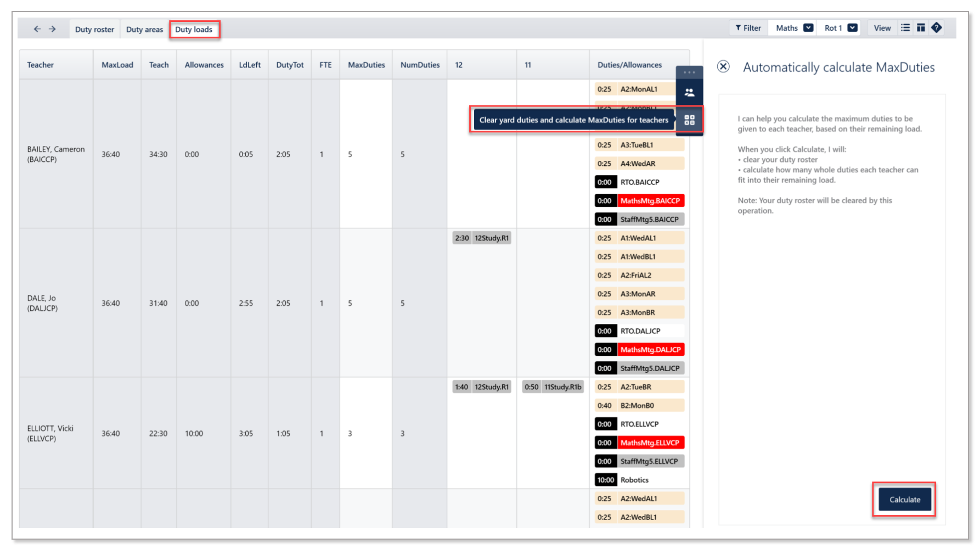Go back with the left arrow

tap(37, 29)
